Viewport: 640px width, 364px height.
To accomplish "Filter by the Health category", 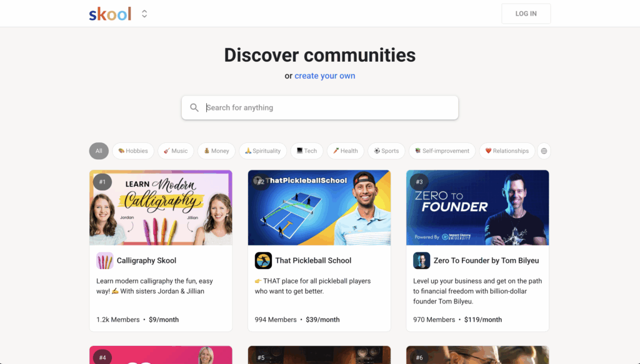I will [x=345, y=151].
